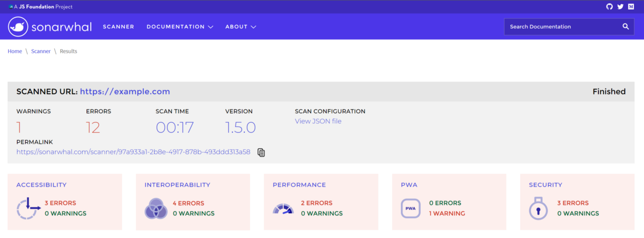The width and height of the screenshot is (644, 238).
Task: Open the Scanner nav item
Action: pyautogui.click(x=119, y=26)
